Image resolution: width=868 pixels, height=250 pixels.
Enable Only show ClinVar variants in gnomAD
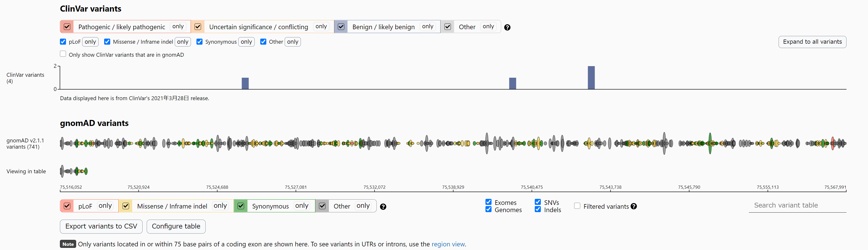(x=63, y=54)
